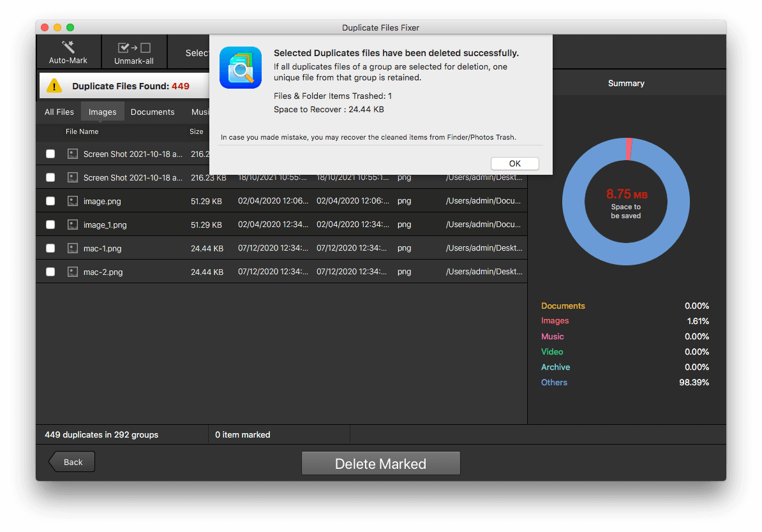
Task: Click the Music legend entry
Action: (553, 336)
